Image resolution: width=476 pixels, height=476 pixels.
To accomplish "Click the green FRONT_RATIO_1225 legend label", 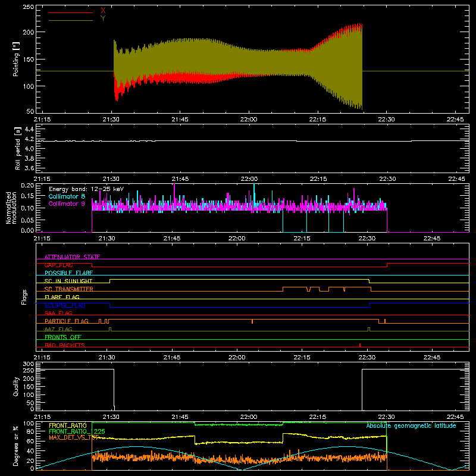I will pos(77,431).
